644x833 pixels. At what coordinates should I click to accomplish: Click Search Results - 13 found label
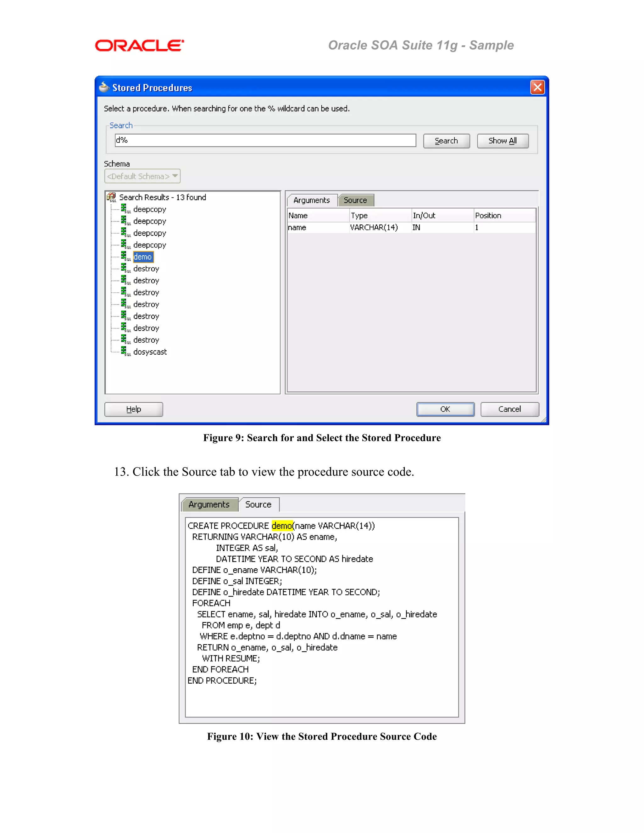point(163,197)
